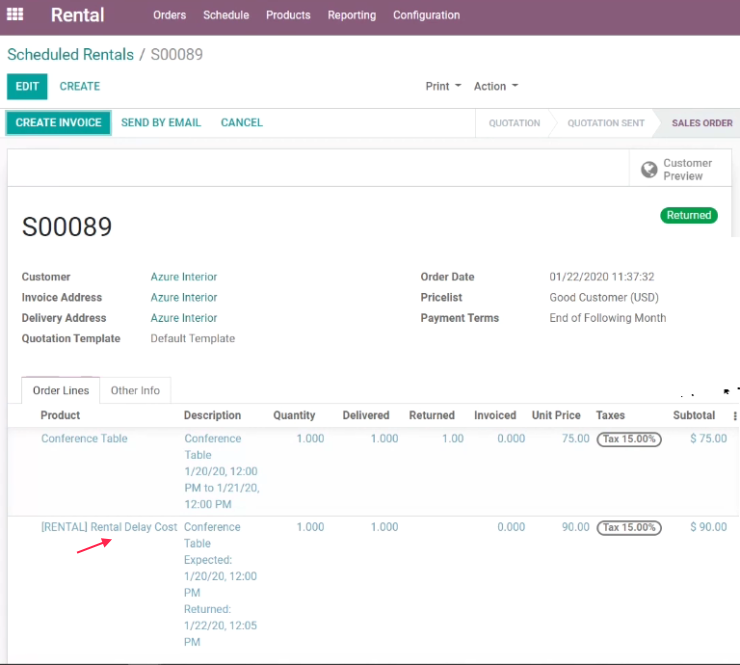The height and width of the screenshot is (665, 740).
Task: Open Invoice Address link Azure Interior
Action: (x=184, y=298)
